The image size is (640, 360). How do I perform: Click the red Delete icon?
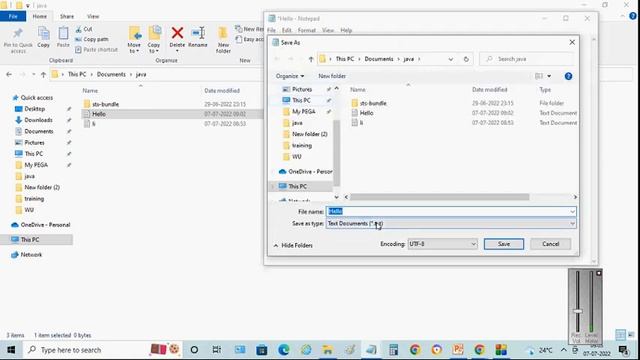click(177, 33)
